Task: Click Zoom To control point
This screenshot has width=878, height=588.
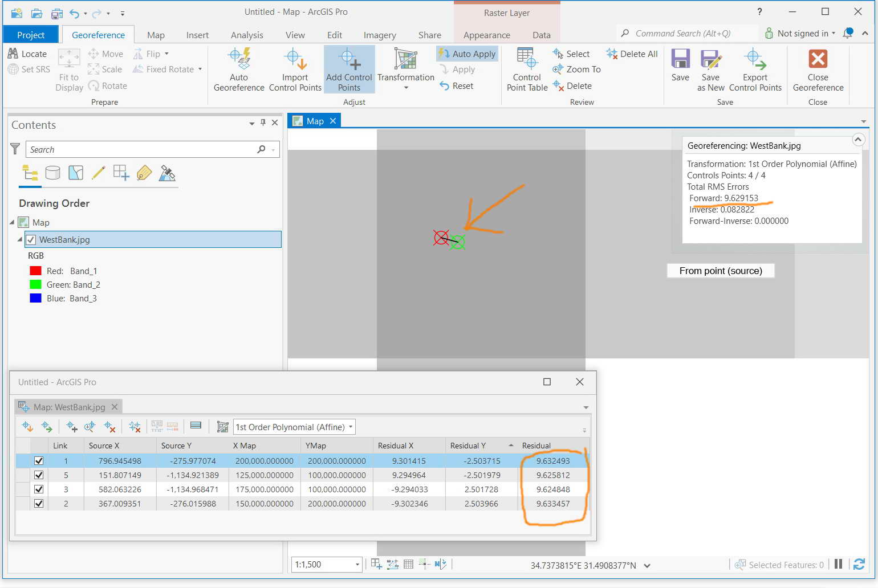Action: (577, 69)
